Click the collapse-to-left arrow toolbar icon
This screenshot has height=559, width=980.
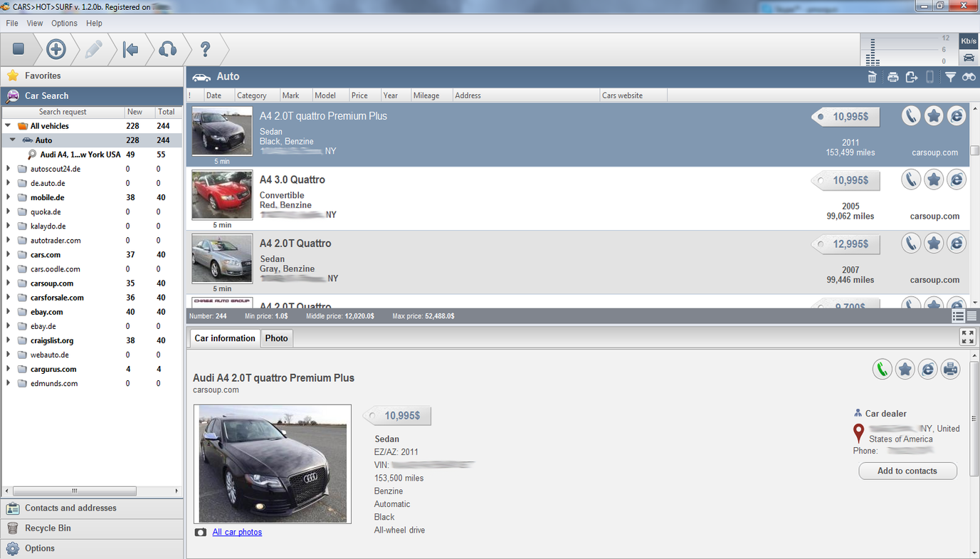pos(130,49)
